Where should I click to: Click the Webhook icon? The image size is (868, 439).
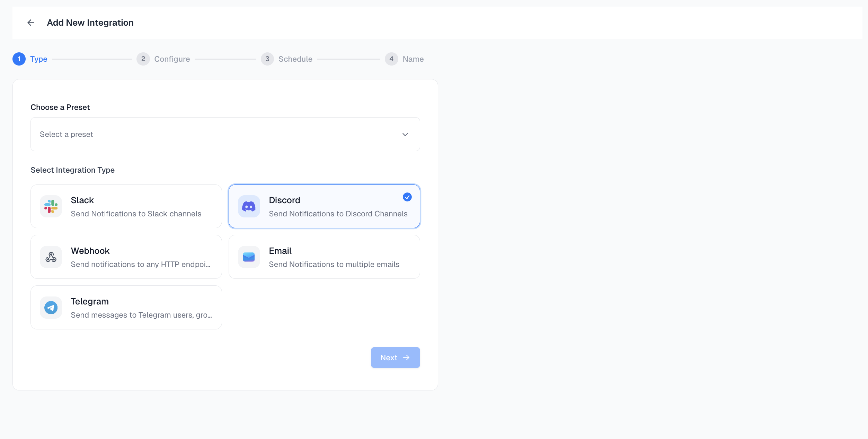[51, 257]
